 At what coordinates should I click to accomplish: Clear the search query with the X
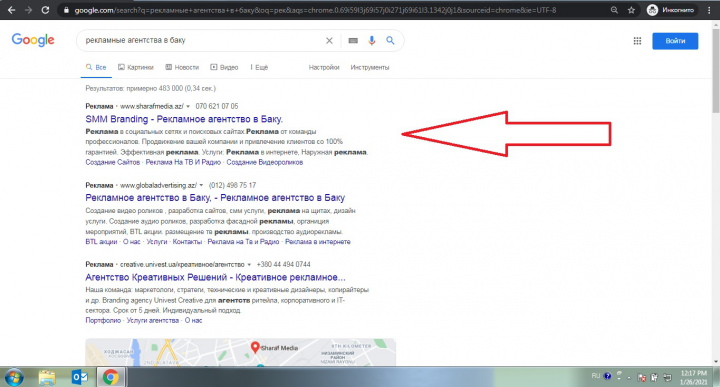(x=329, y=40)
